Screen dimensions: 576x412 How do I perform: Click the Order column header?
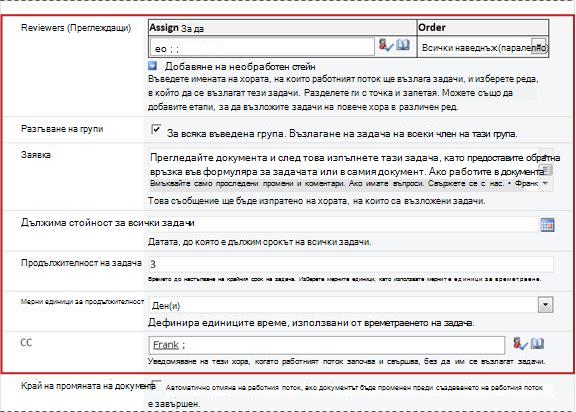483,28
